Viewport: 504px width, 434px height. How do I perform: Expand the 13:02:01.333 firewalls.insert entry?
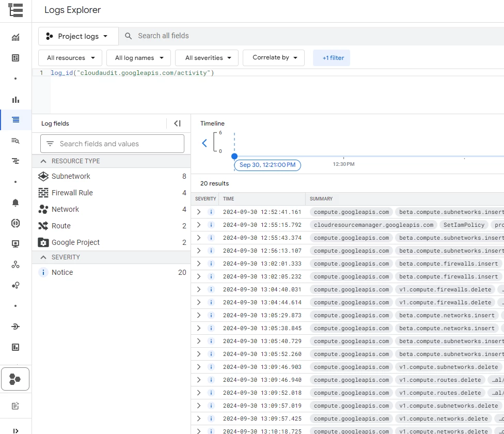[199, 263]
